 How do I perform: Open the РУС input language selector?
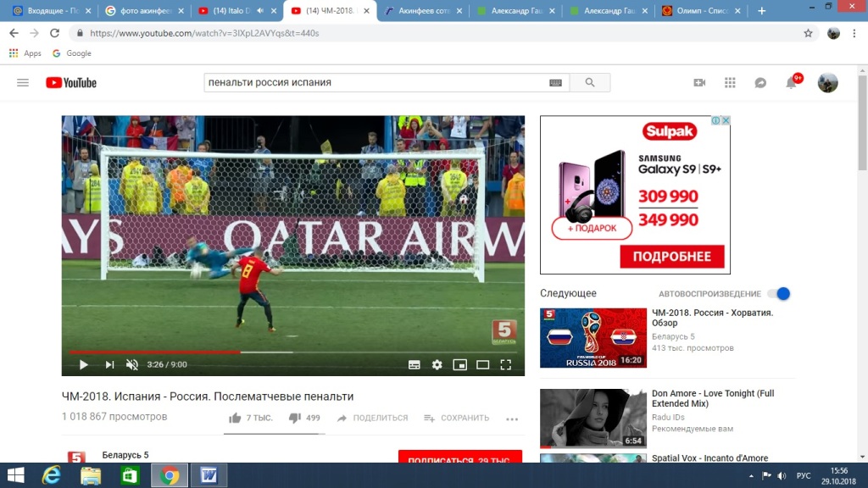pyautogui.click(x=804, y=476)
